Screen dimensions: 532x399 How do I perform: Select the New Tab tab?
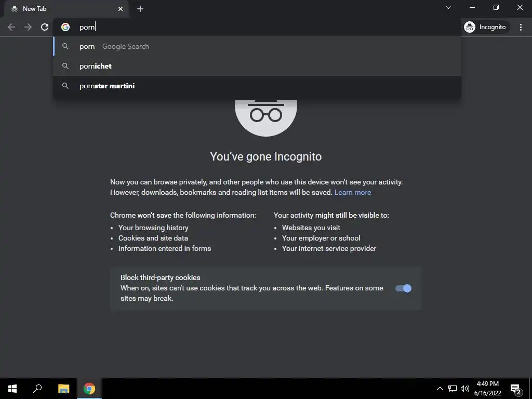66,9
